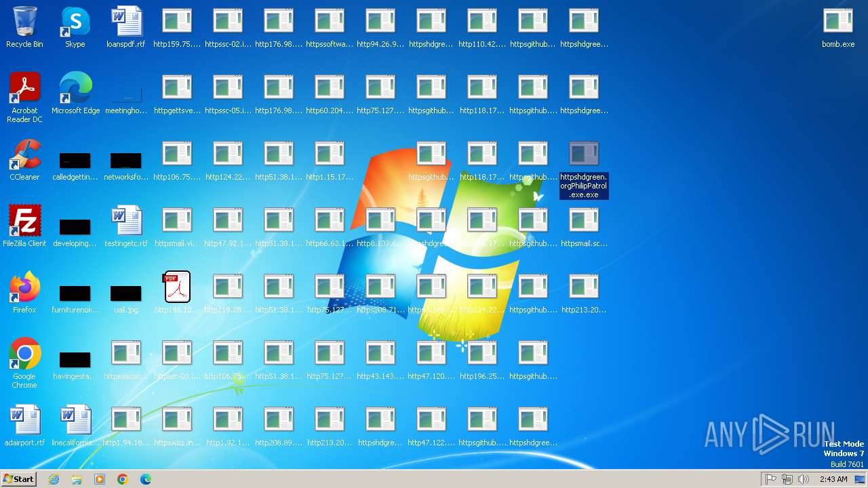
Task: Select the linecalifornia Word document icon
Action: tap(75, 426)
